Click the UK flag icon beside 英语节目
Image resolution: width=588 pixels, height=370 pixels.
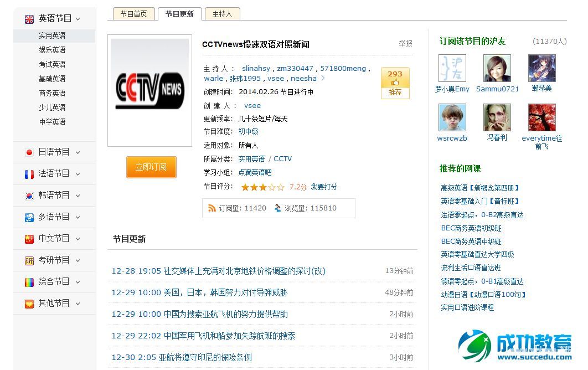[29, 19]
